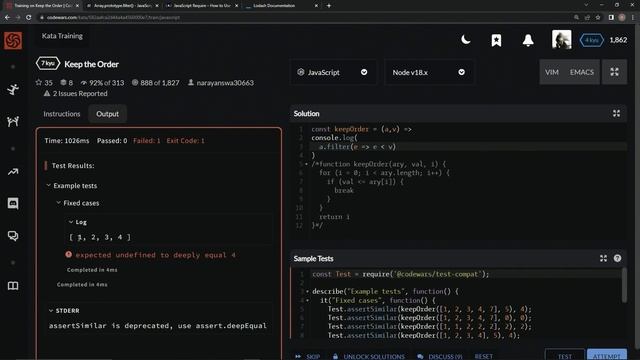Click the 1,862 honor score
This screenshot has height=360, width=640.
(618, 40)
